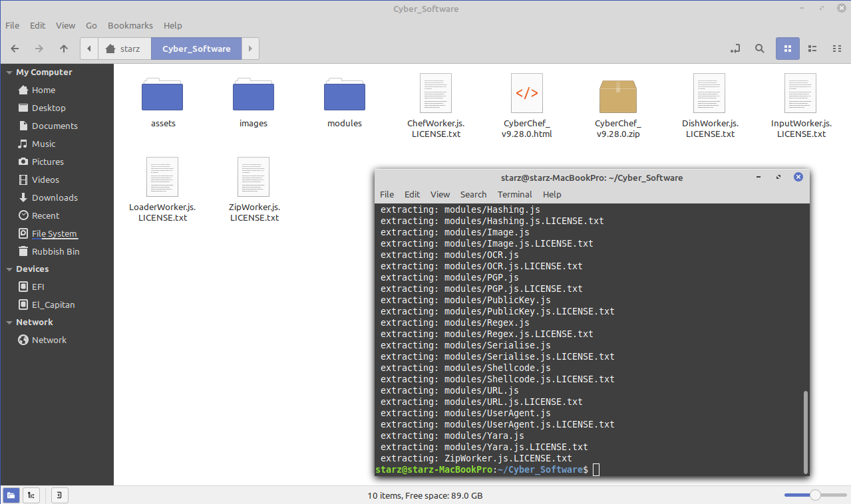This screenshot has height=504, width=851.
Task: Toggle icon view mode
Action: click(787, 49)
